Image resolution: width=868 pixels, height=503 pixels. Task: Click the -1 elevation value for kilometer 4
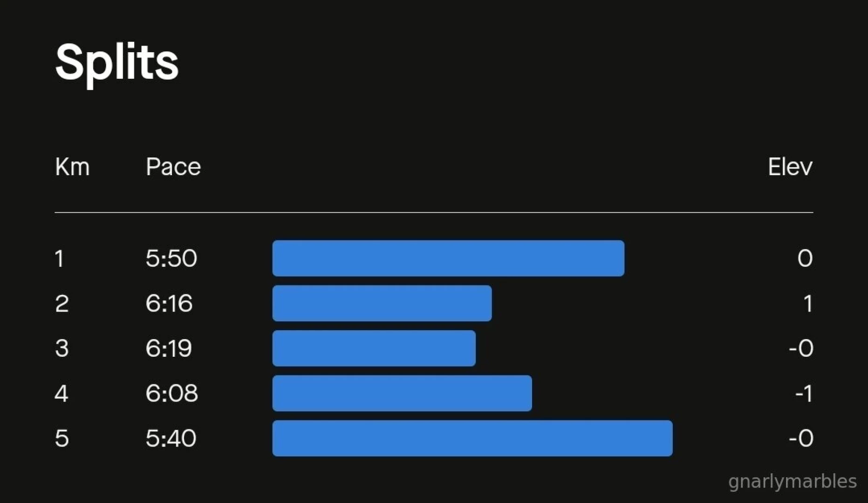tap(804, 394)
